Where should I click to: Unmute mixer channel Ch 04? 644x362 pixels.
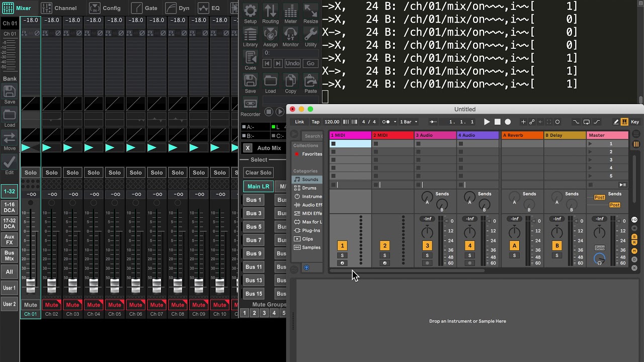click(x=94, y=305)
